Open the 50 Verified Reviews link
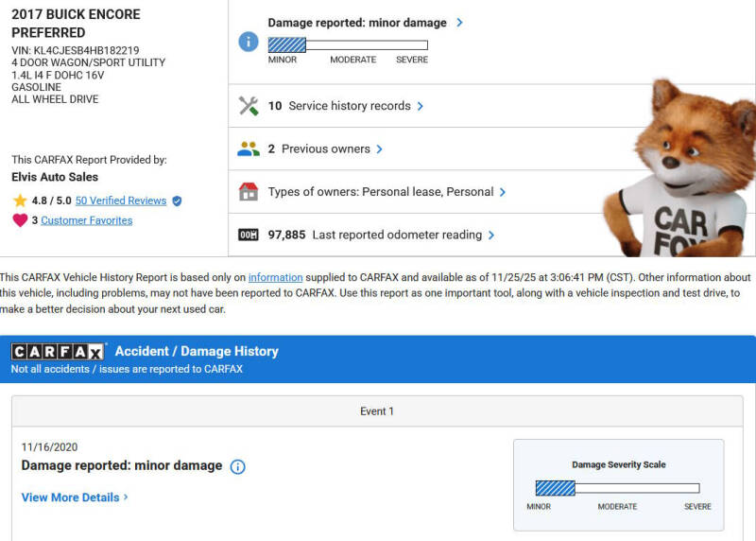The image size is (756, 541). click(x=121, y=201)
